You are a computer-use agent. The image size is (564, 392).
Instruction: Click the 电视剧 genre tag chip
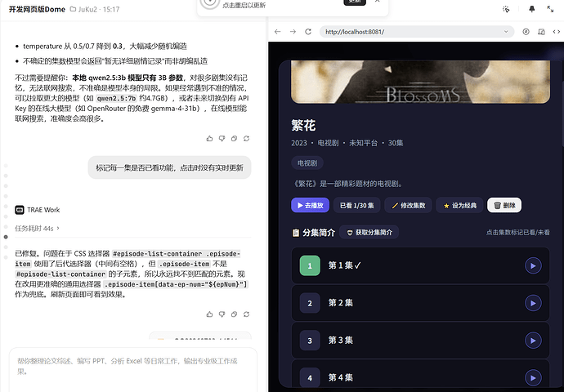tap(307, 163)
